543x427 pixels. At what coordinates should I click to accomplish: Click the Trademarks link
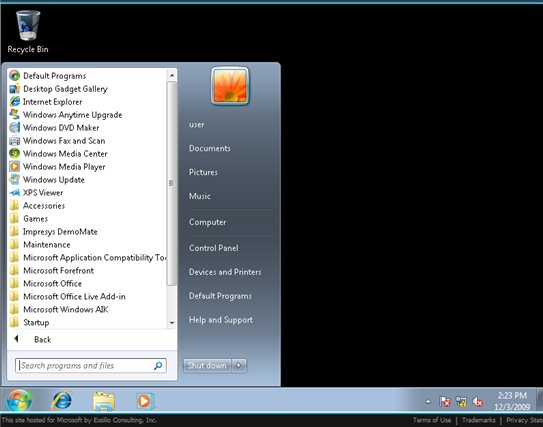pyautogui.click(x=479, y=420)
